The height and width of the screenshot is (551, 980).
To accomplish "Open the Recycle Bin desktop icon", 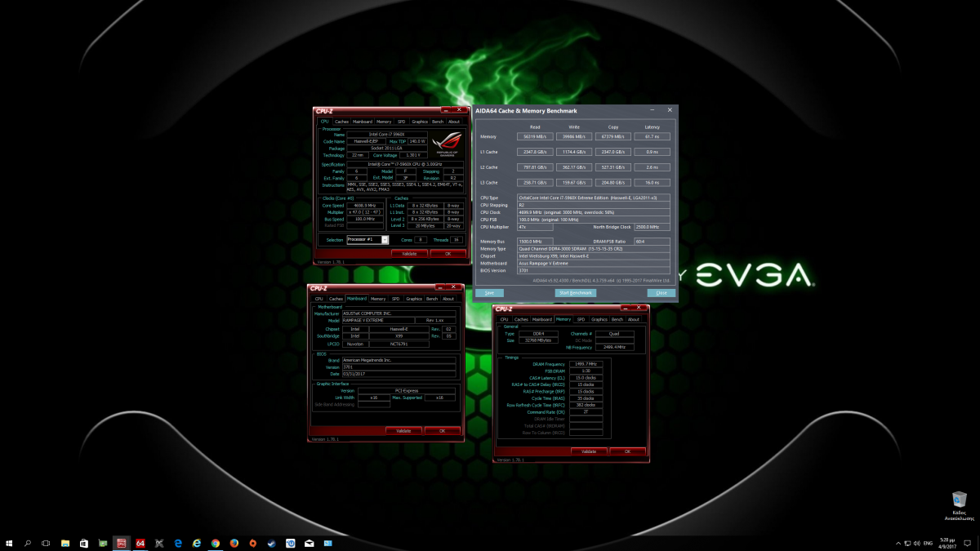I will (960, 504).
